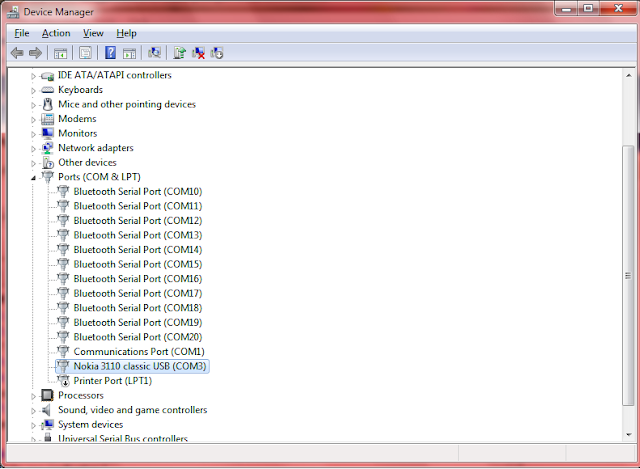This screenshot has height=469, width=640.
Task: Select Bluetooth Serial Port (COM17)
Action: [x=138, y=293]
